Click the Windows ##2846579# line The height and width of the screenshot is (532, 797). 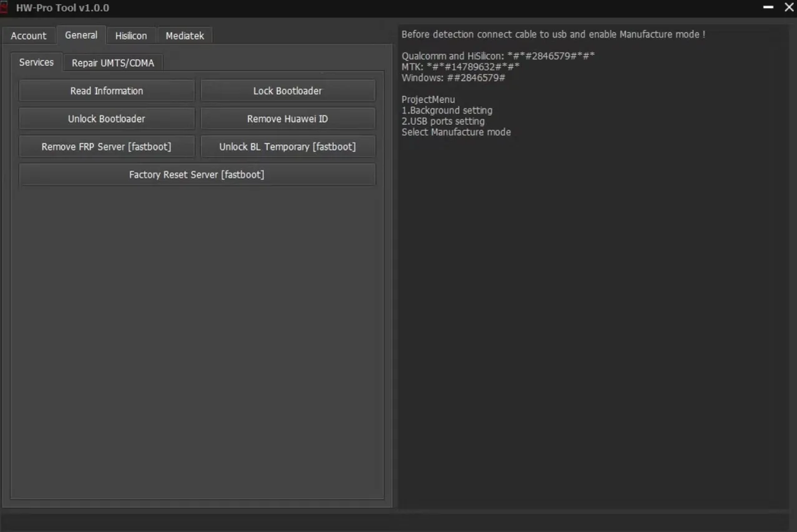453,78
